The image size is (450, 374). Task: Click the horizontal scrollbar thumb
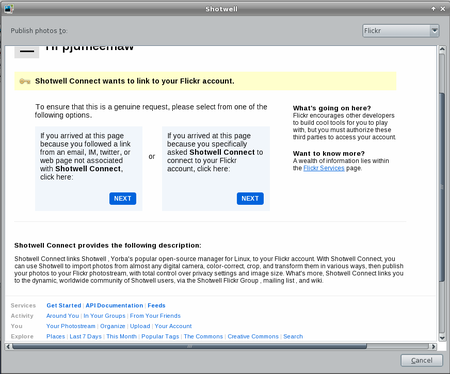pos(189,347)
